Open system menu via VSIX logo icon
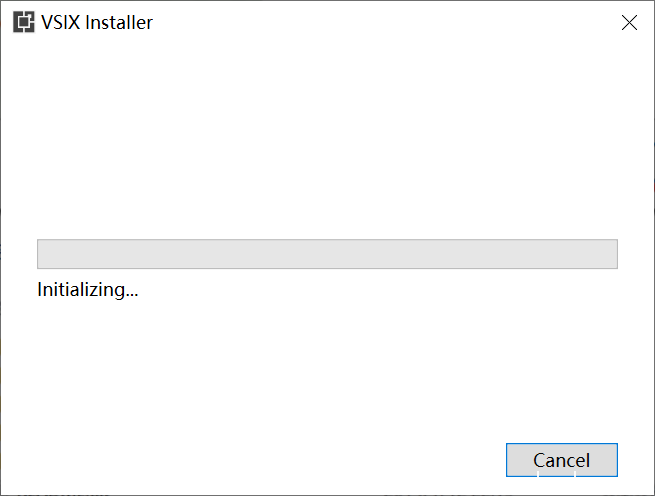This screenshot has height=496, width=655. [23, 22]
